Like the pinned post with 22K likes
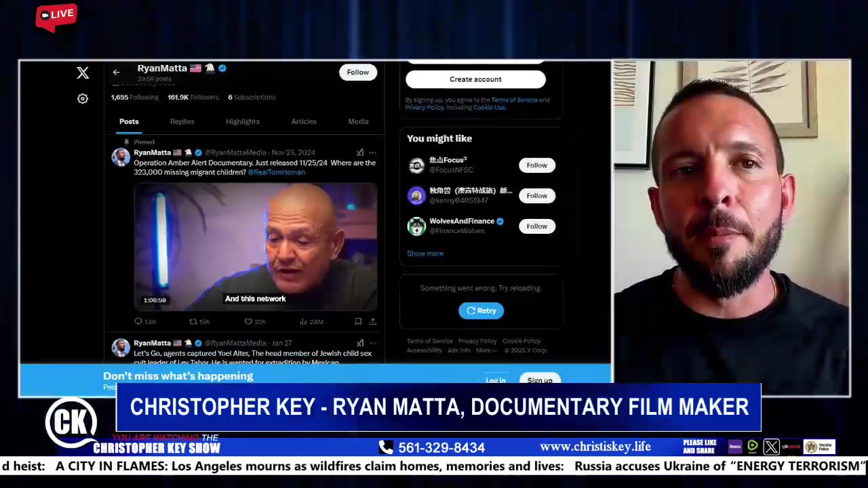The image size is (868, 488). click(x=255, y=321)
